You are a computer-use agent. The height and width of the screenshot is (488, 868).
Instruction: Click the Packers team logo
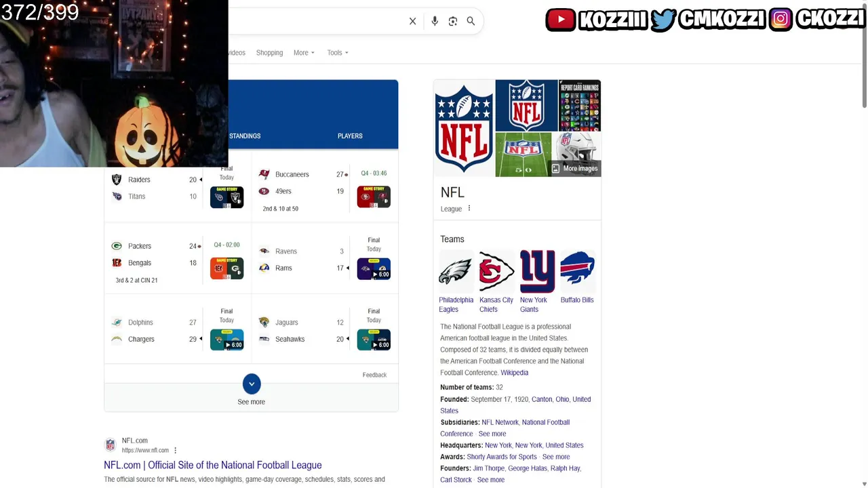point(117,246)
